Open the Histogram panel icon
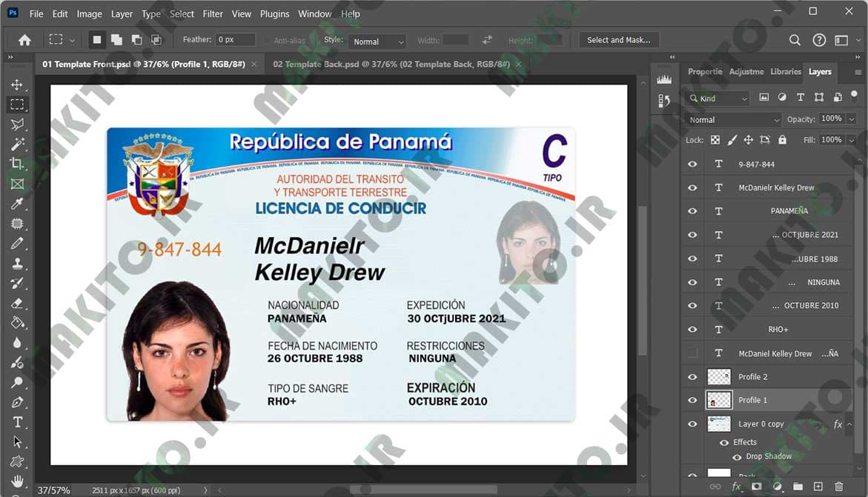The image size is (868, 497). click(x=663, y=80)
